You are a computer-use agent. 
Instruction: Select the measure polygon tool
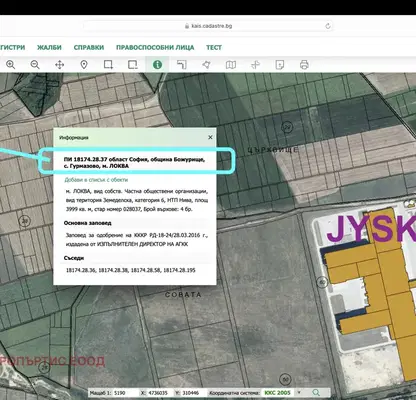click(206, 65)
